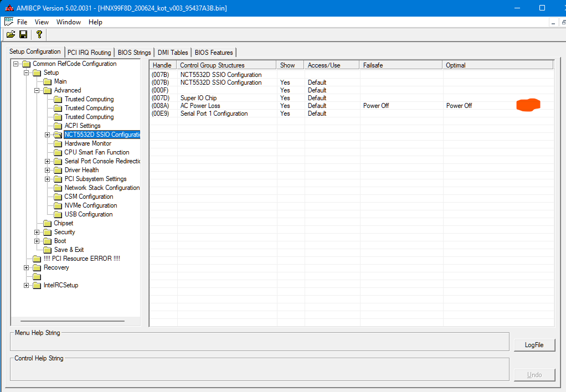Select the Super IO Chip row
Image resolution: width=566 pixels, height=392 pixels.
[352, 98]
